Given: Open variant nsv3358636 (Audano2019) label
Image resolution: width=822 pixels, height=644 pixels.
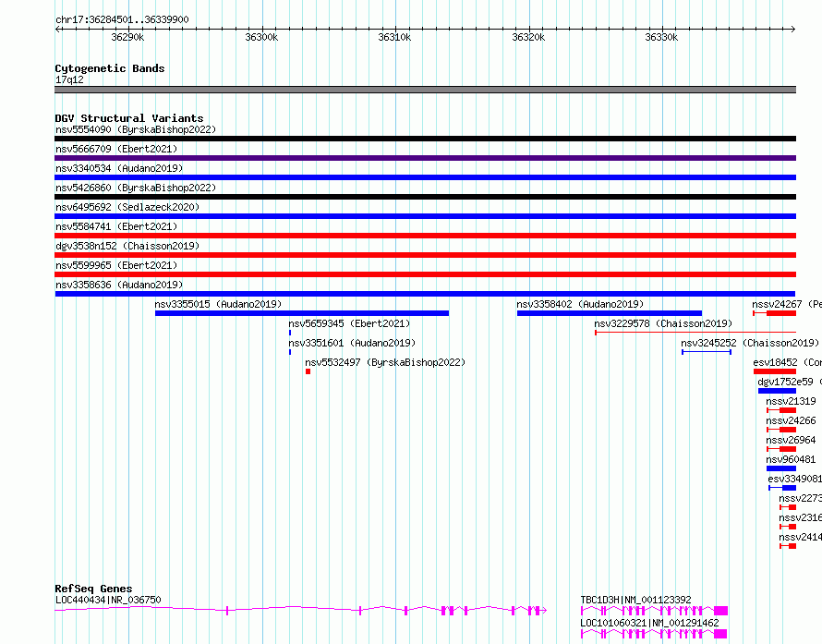Looking at the screenshot, I should pos(119,285).
